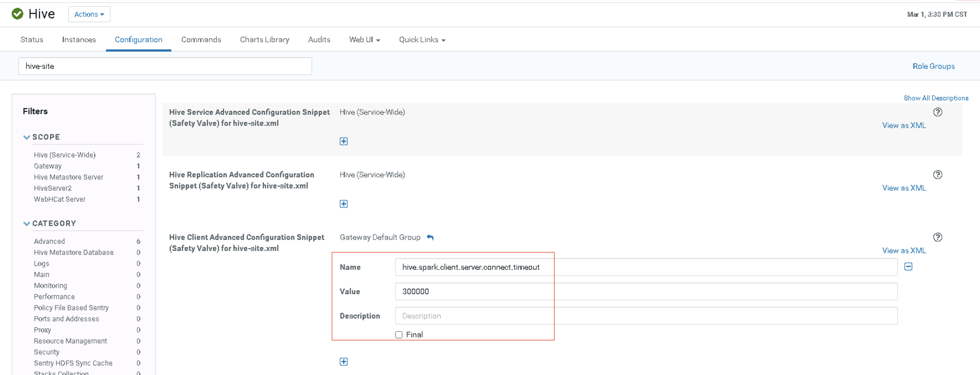Check the Final checkbox
The width and height of the screenshot is (980, 375).
click(x=399, y=334)
